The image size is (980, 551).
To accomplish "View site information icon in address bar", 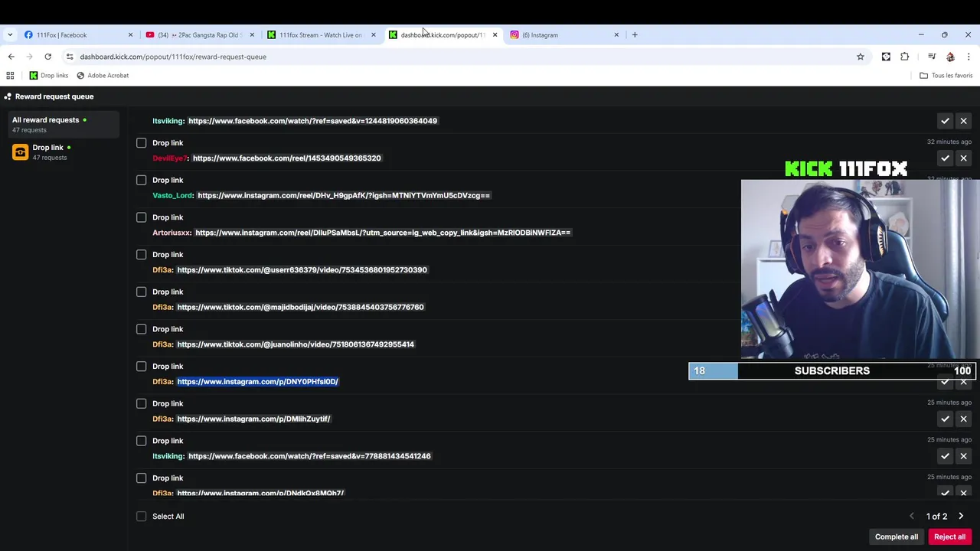I will [70, 57].
